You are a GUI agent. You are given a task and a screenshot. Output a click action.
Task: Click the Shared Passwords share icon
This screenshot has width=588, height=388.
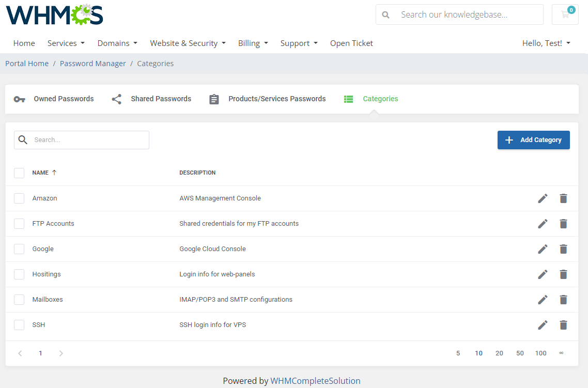tap(117, 99)
